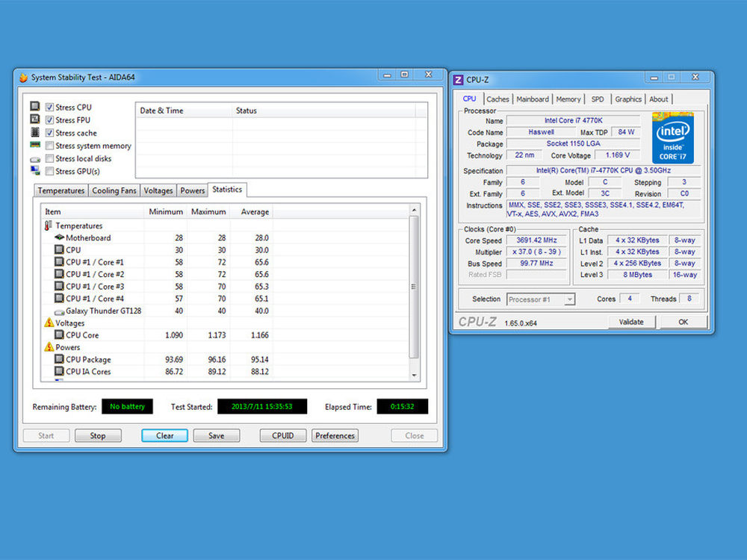747x560 pixels.
Task: Open the Caches tab in CPU-Z
Action: [x=498, y=99]
